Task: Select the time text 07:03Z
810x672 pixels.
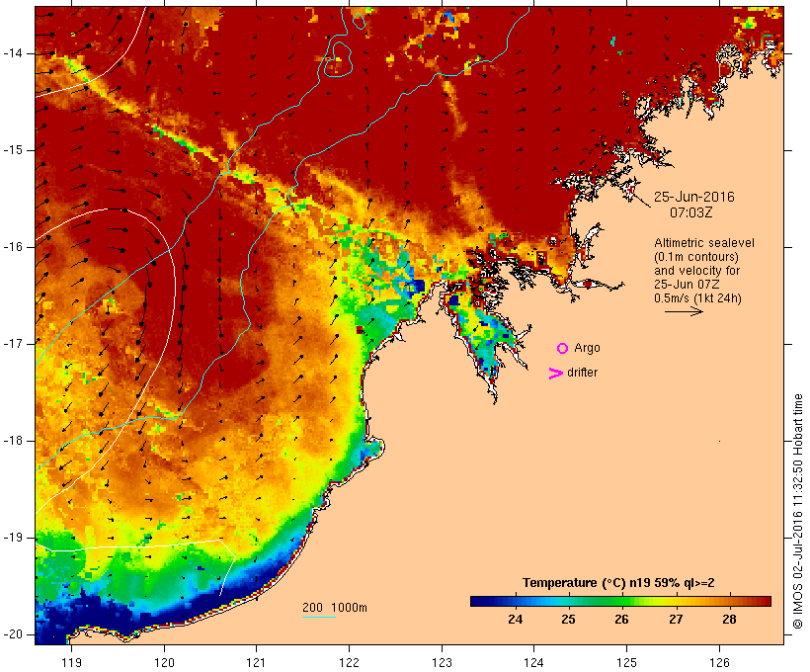Action: [691, 212]
